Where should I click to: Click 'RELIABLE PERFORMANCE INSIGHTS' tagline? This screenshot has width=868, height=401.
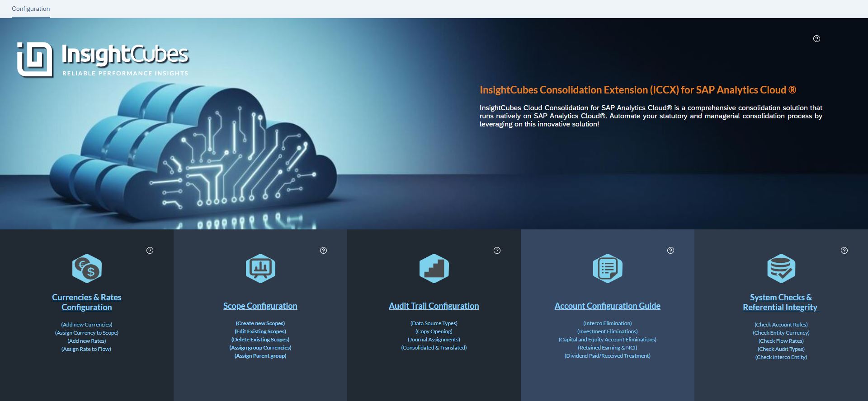click(x=125, y=73)
